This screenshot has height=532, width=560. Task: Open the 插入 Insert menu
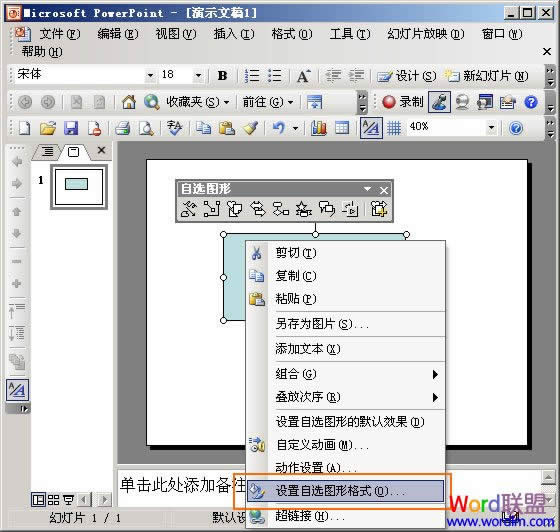click(234, 34)
